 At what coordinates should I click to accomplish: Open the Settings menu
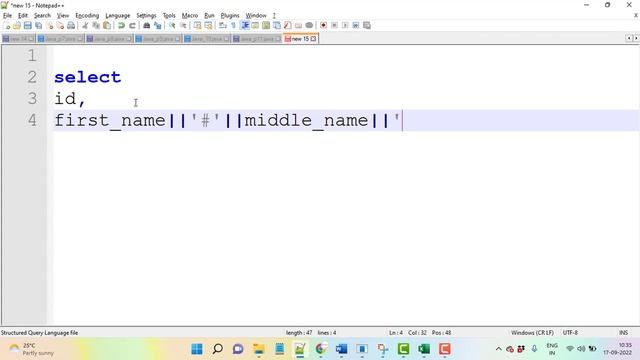coord(146,16)
